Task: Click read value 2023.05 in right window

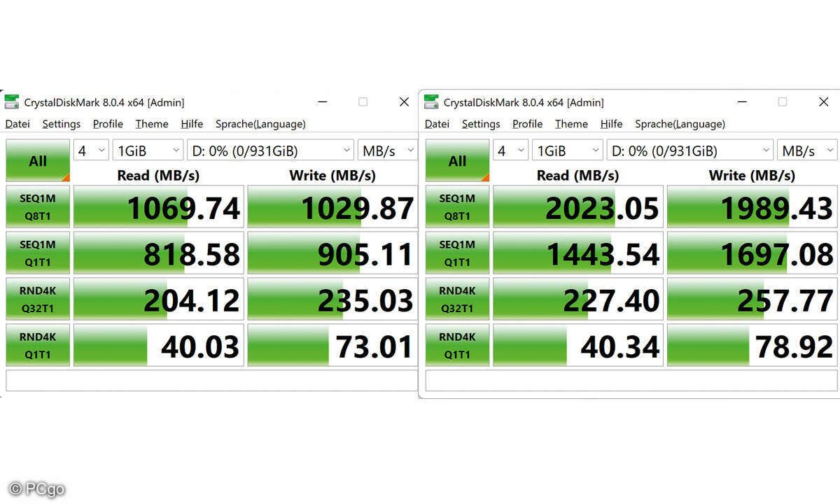Action: [x=578, y=207]
